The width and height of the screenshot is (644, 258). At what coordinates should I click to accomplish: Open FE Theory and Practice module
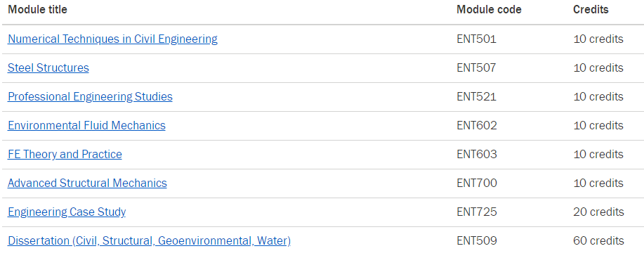(65, 154)
